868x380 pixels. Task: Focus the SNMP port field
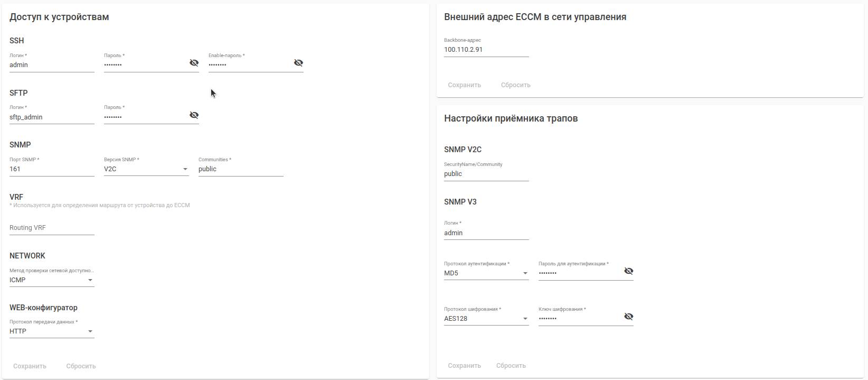52,169
